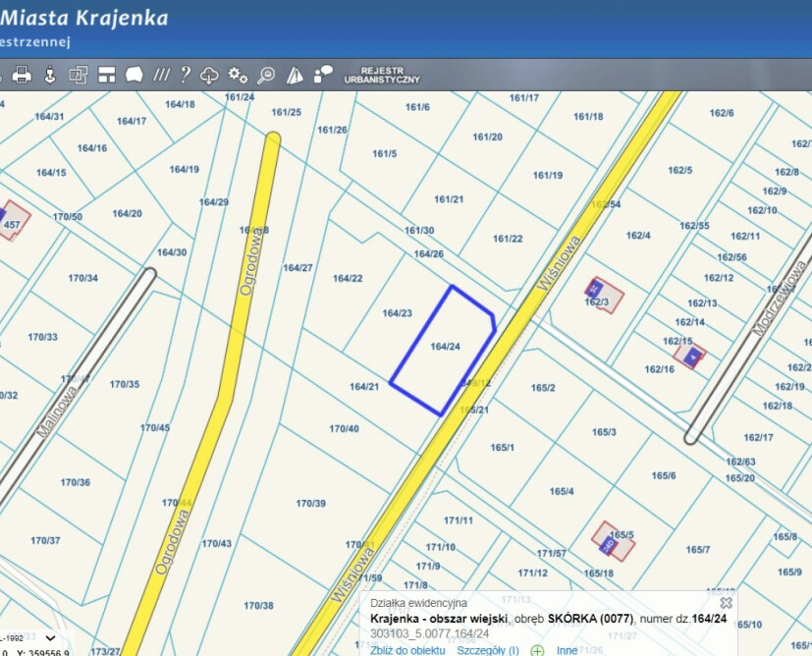The image size is (812, 656).
Task: Click the person with speech bubble icon
Action: click(323, 75)
